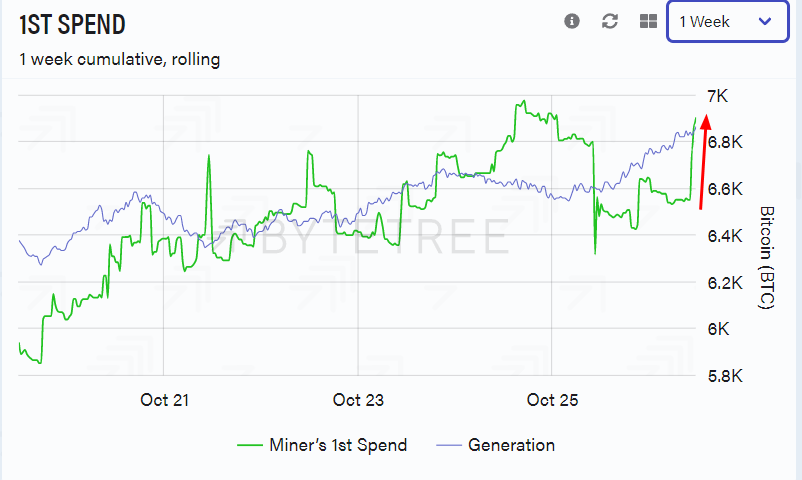Toggle the Miner's 1st Spend series label

tap(338, 445)
